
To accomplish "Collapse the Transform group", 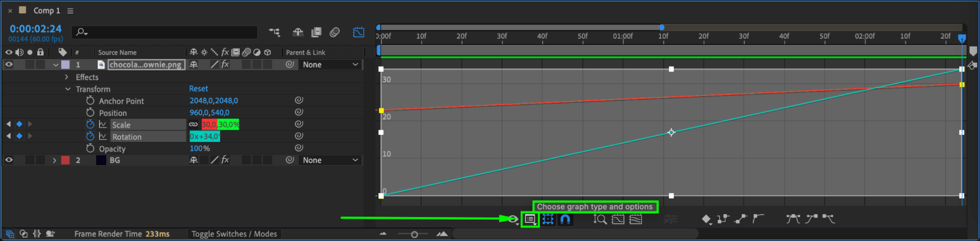I will click(68, 89).
